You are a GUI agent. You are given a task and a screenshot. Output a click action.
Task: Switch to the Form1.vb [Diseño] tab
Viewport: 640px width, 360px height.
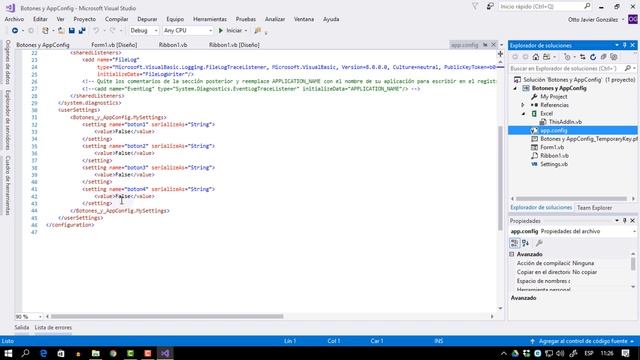114,45
